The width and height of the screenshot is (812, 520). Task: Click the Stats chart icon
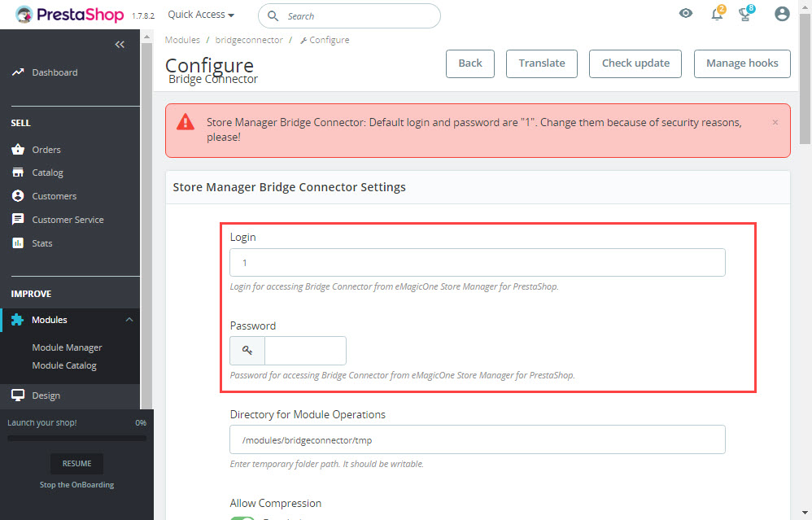pyautogui.click(x=18, y=243)
